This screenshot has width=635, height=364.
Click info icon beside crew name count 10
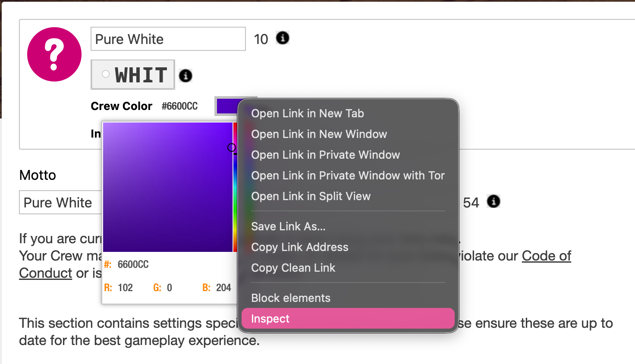tap(283, 38)
